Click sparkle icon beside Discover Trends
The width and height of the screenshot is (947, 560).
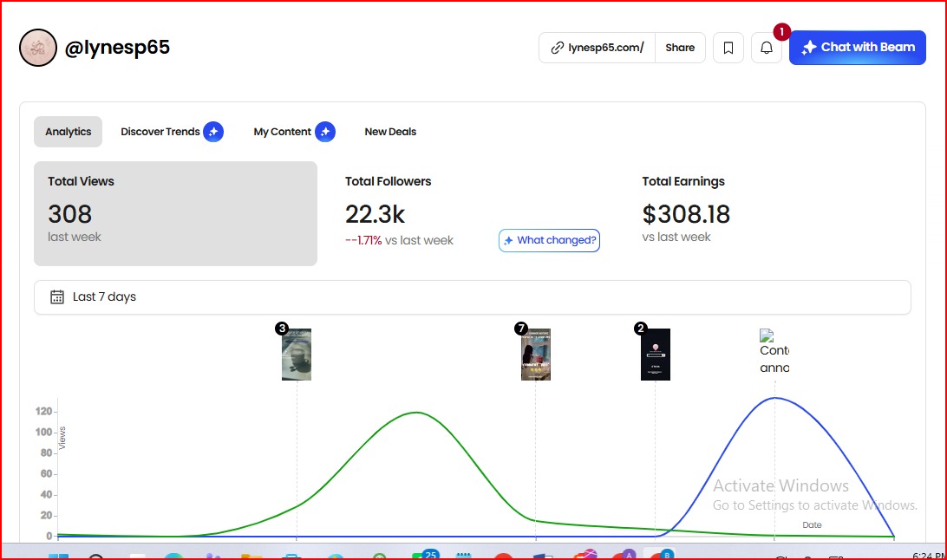[213, 132]
